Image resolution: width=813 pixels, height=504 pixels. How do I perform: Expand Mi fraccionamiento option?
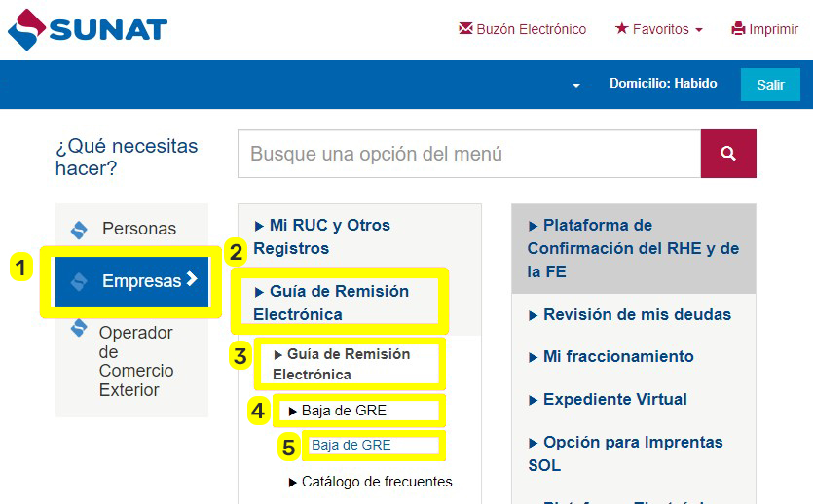click(x=610, y=357)
